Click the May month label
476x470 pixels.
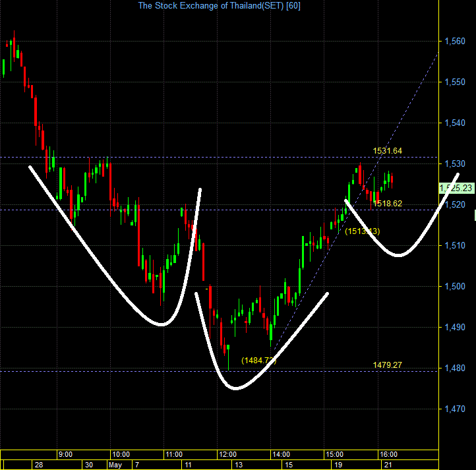(115, 465)
